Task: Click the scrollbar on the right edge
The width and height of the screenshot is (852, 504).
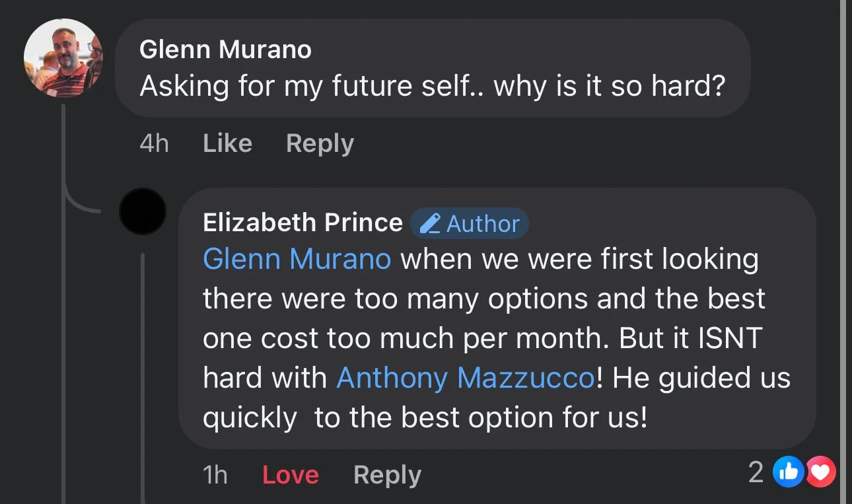Action: coord(845,251)
